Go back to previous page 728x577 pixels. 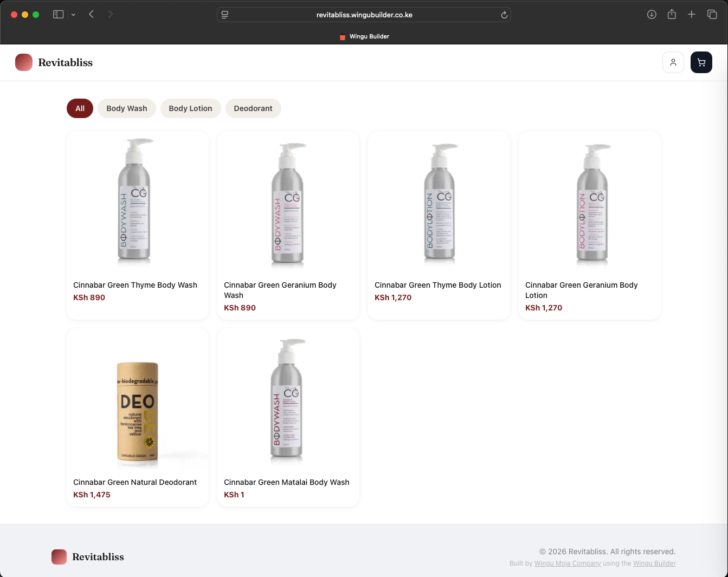point(91,14)
